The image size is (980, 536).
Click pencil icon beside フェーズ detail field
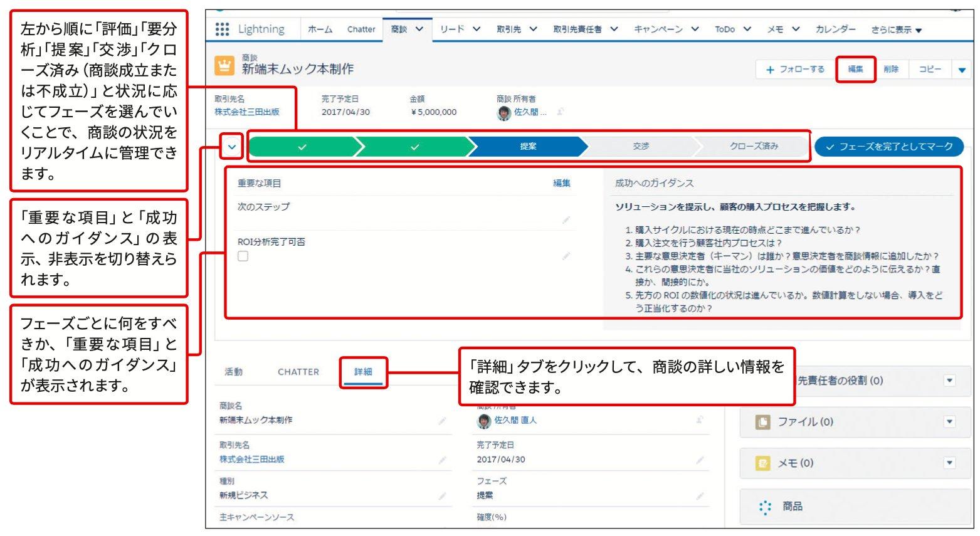700,496
